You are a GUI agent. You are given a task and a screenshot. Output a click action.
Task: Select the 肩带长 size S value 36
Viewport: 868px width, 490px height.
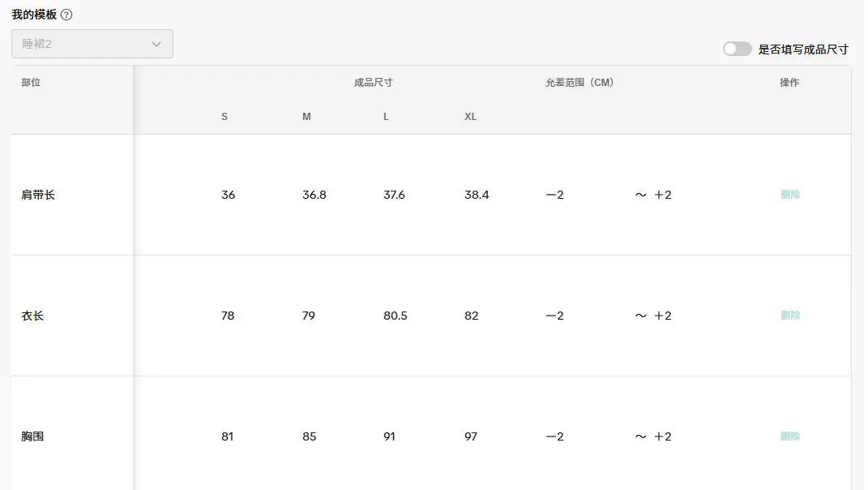228,195
